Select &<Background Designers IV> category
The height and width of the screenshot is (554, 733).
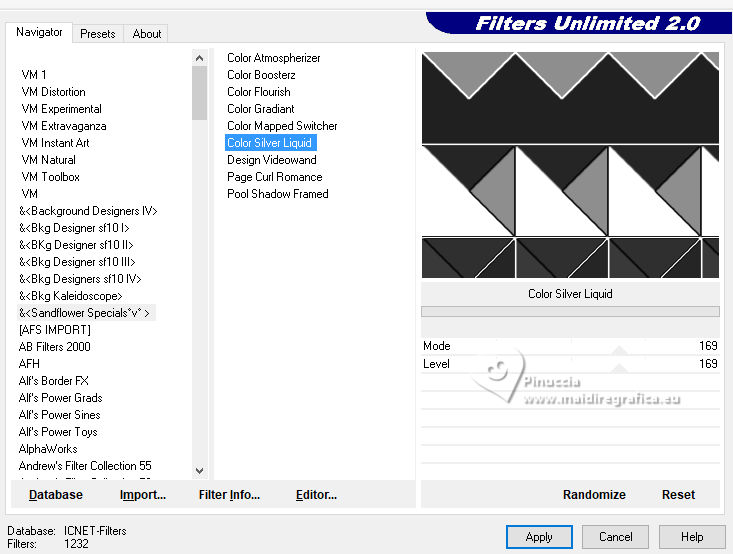[88, 211]
